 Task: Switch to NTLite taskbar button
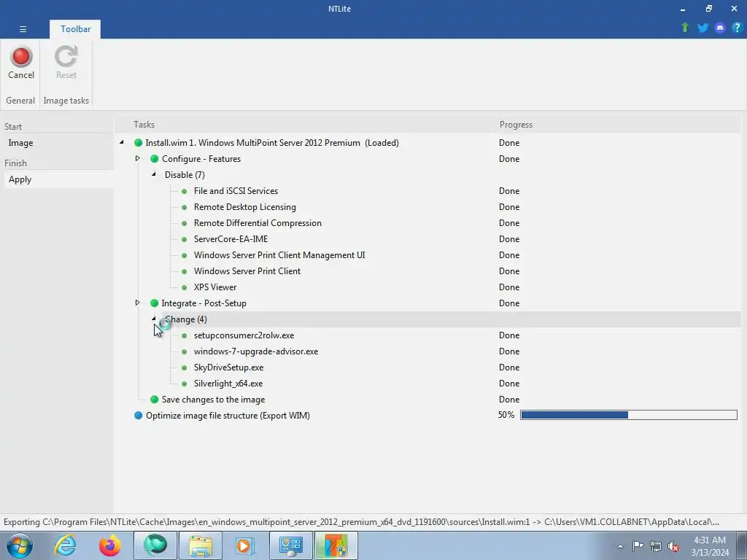[336, 545]
